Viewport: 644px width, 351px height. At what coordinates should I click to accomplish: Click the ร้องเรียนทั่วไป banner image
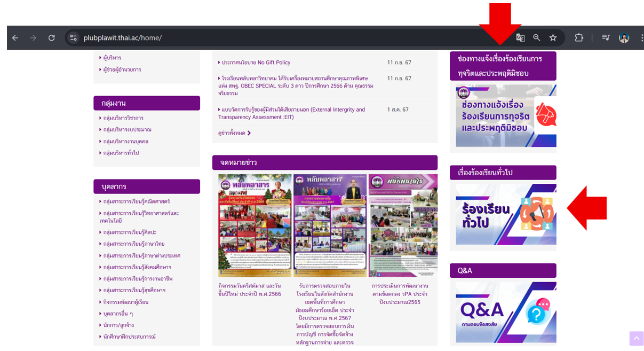pos(505,214)
